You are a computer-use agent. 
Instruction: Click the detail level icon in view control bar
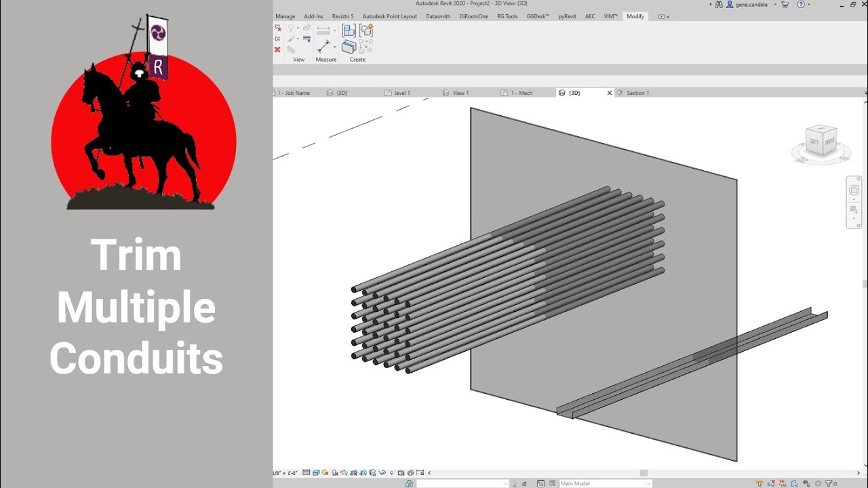click(x=306, y=472)
